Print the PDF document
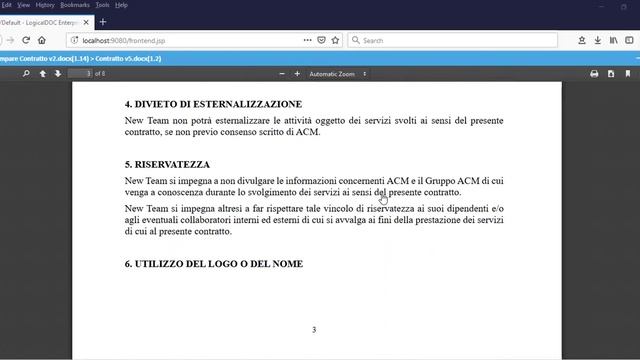Image resolution: width=640 pixels, height=360 pixels. 594,73
